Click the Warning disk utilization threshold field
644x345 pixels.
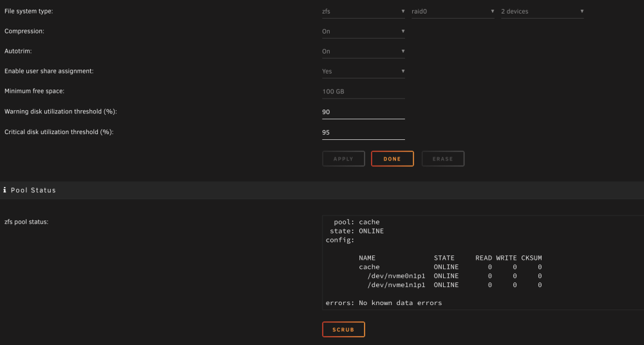tap(363, 112)
